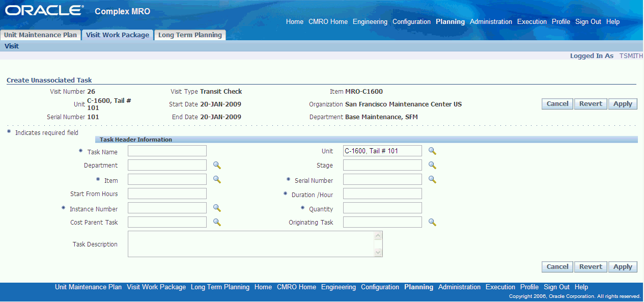
Task: Open the Originating Task lookup icon
Action: [432, 222]
